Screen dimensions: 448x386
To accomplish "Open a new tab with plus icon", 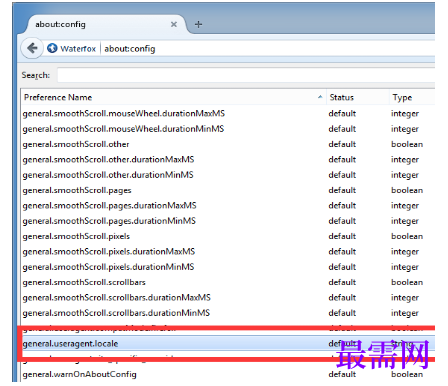I will coord(198,24).
